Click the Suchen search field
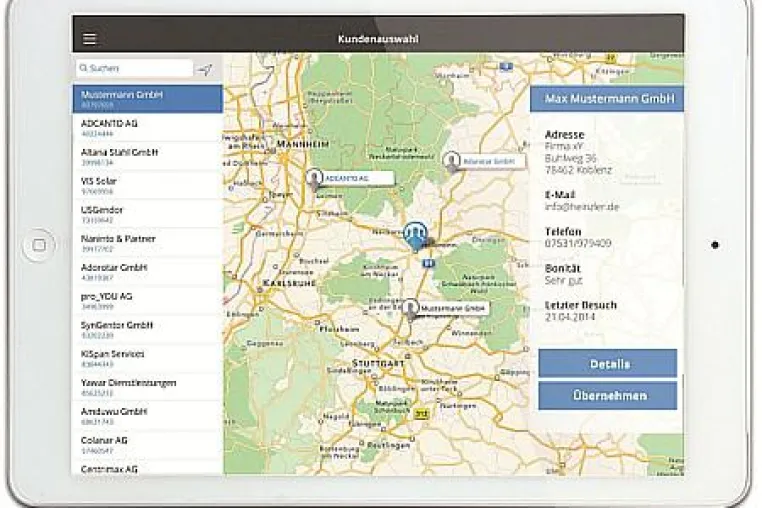762x508 pixels. coord(135,68)
